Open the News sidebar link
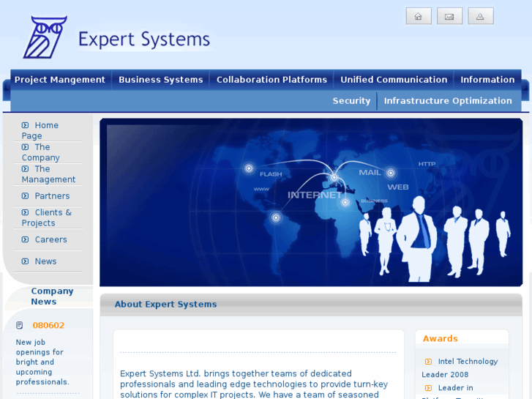 pos(45,261)
